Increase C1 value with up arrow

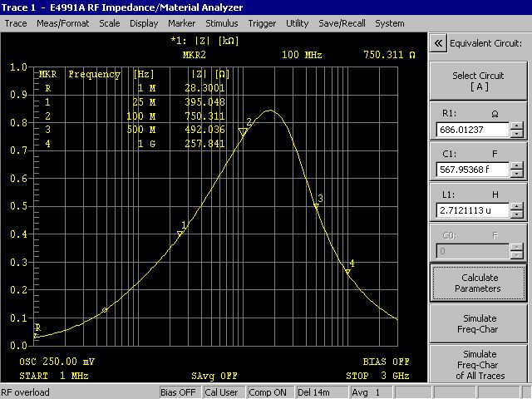tap(517, 166)
